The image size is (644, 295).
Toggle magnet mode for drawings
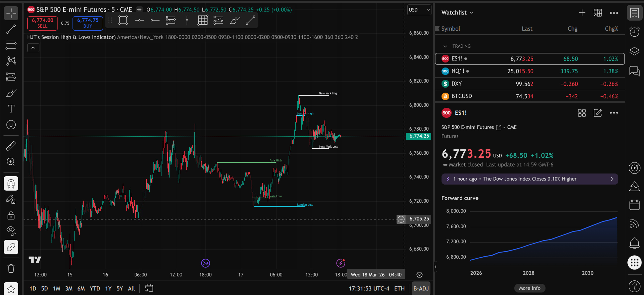[x=11, y=184]
